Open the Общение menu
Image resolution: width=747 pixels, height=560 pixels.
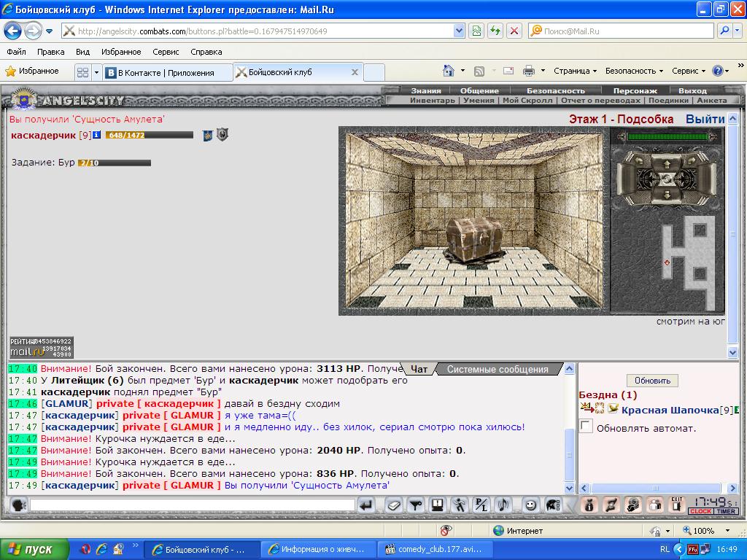(479, 90)
